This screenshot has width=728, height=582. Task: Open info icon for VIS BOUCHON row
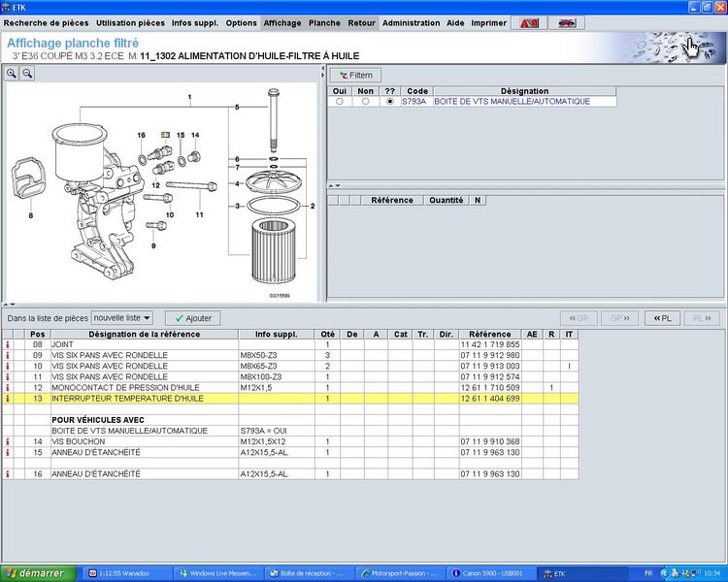point(8,441)
